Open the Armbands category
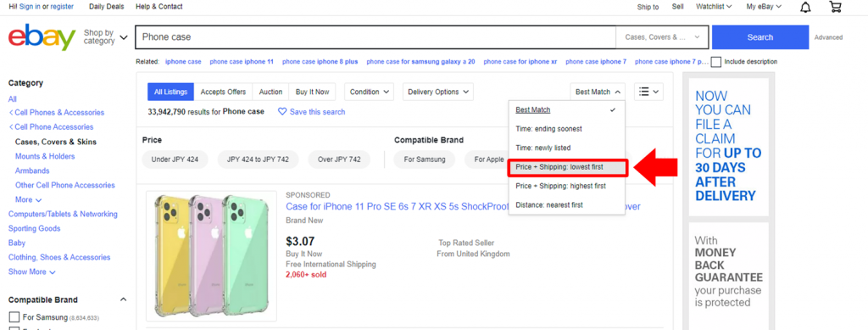The width and height of the screenshot is (868, 330). click(x=32, y=171)
